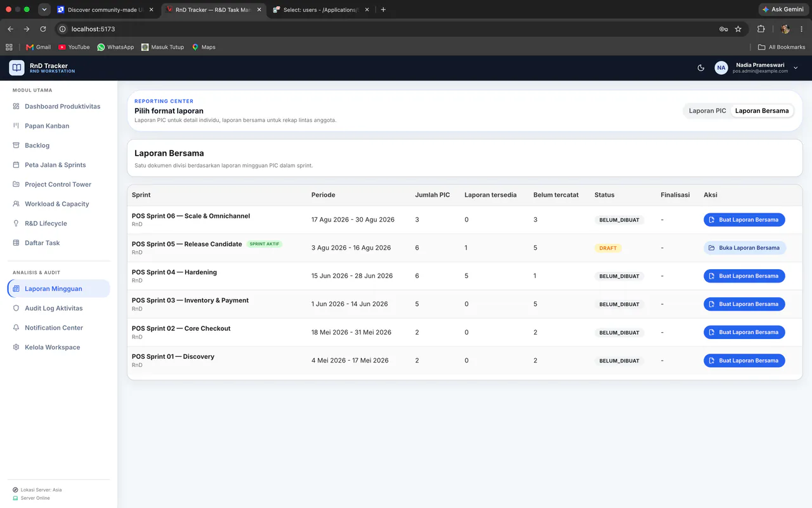The width and height of the screenshot is (812, 508).
Task: Toggle dark mode moon icon
Action: click(x=701, y=68)
